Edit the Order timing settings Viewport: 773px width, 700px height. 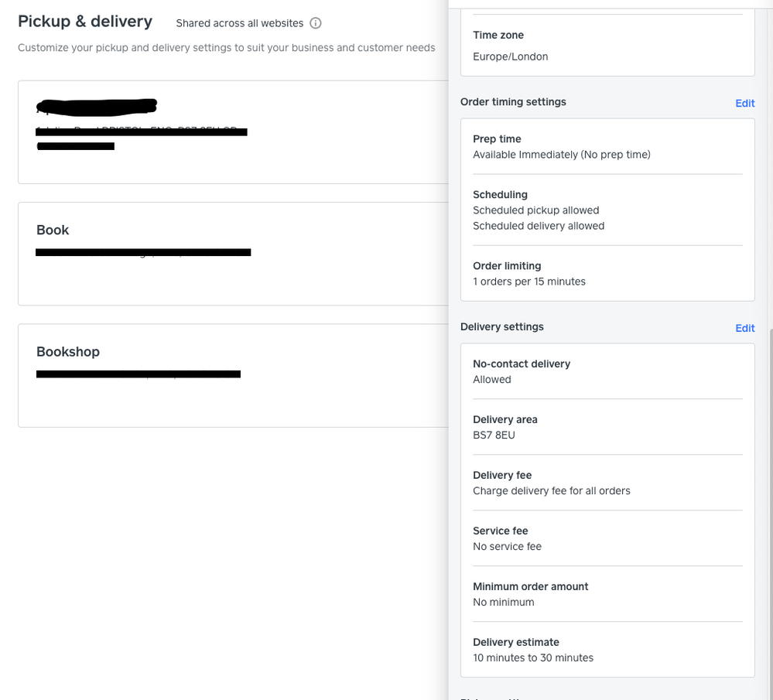[x=744, y=103]
